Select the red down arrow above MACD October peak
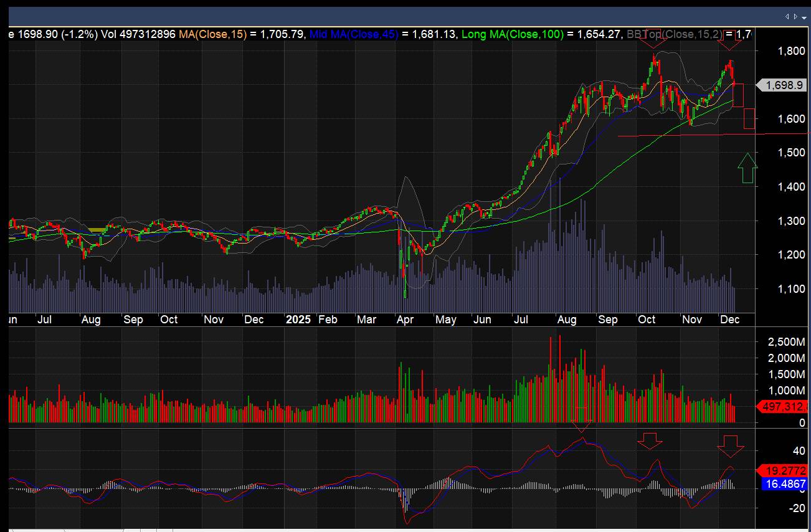The height and width of the screenshot is (532, 811). tap(650, 441)
